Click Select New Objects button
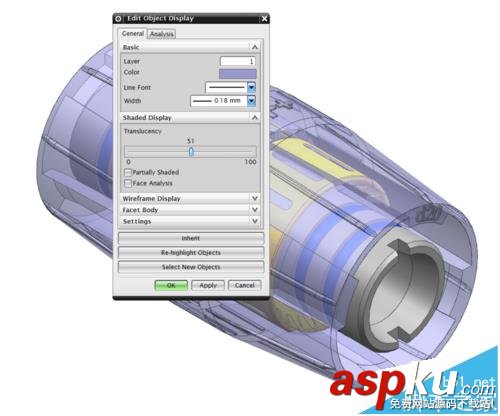This screenshot has height=416, width=500. (191, 267)
